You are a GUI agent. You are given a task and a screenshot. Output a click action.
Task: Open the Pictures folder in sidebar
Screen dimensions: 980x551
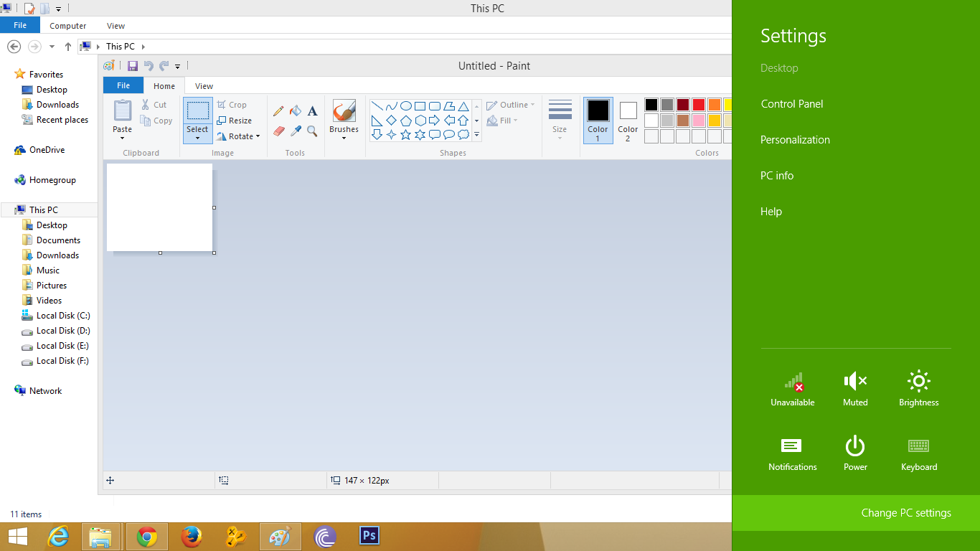[x=50, y=285]
